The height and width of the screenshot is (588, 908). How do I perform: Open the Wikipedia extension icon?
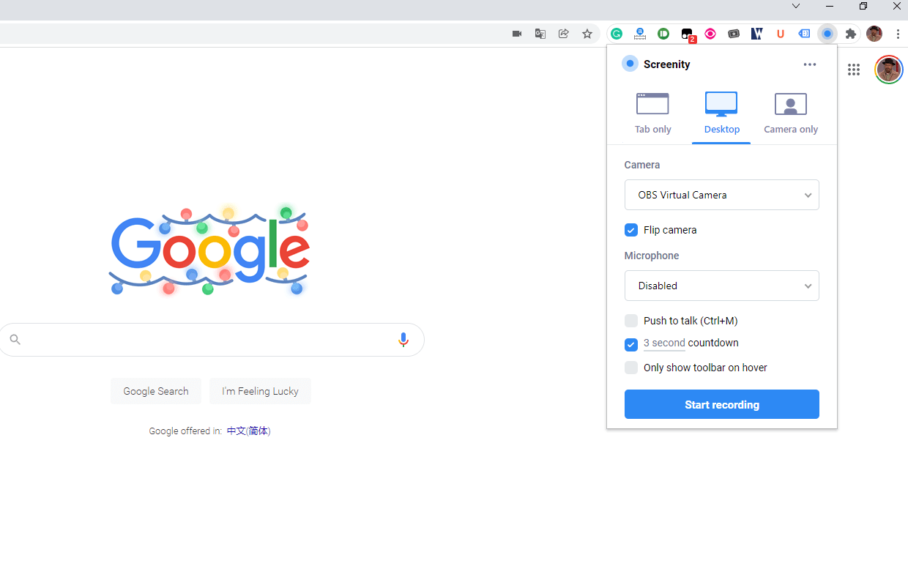tap(757, 34)
